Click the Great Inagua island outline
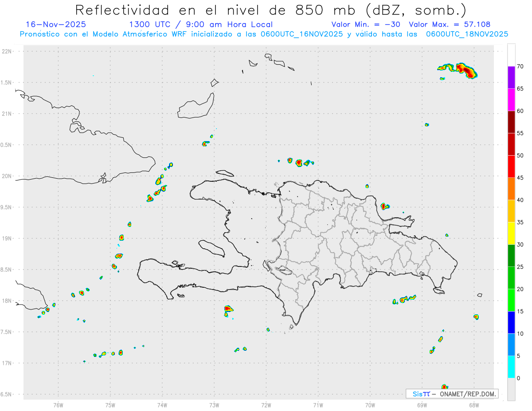532x411 pixels. click(197, 106)
